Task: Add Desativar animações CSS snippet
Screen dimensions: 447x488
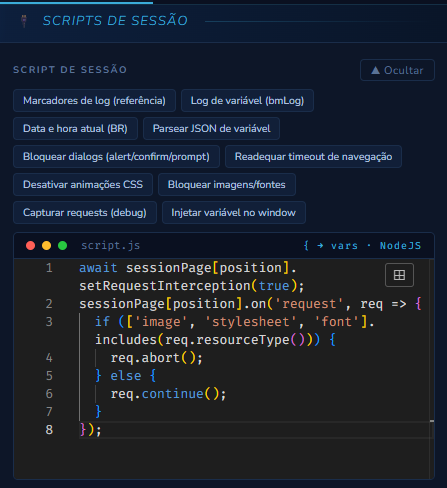Action: (x=83, y=184)
